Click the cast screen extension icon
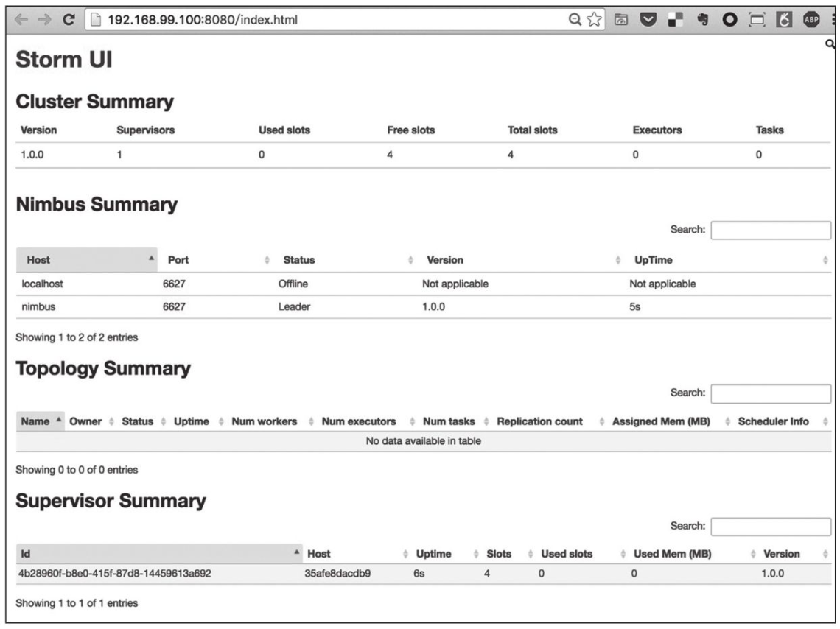The height and width of the screenshot is (629, 840). (621, 20)
